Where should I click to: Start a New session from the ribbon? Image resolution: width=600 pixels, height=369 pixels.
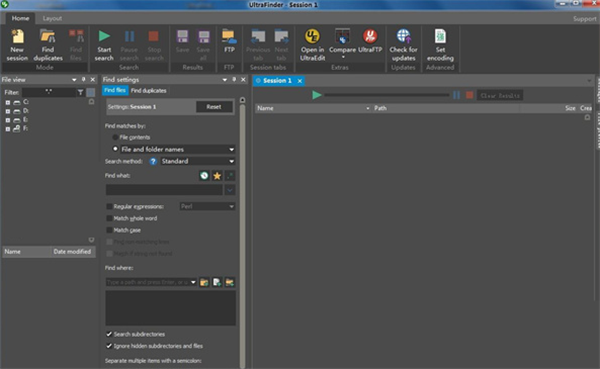click(x=17, y=45)
